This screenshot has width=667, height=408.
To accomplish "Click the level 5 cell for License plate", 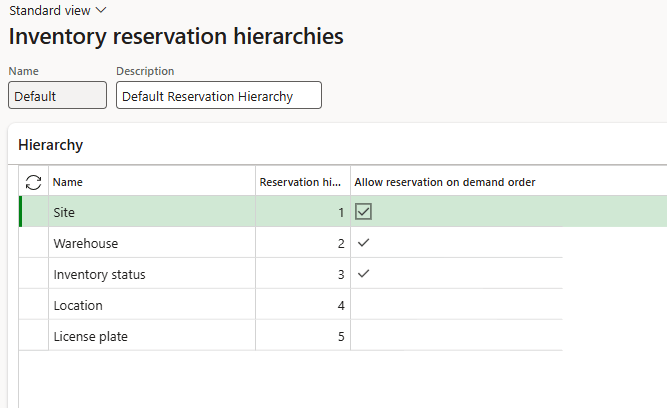I will pos(302,336).
